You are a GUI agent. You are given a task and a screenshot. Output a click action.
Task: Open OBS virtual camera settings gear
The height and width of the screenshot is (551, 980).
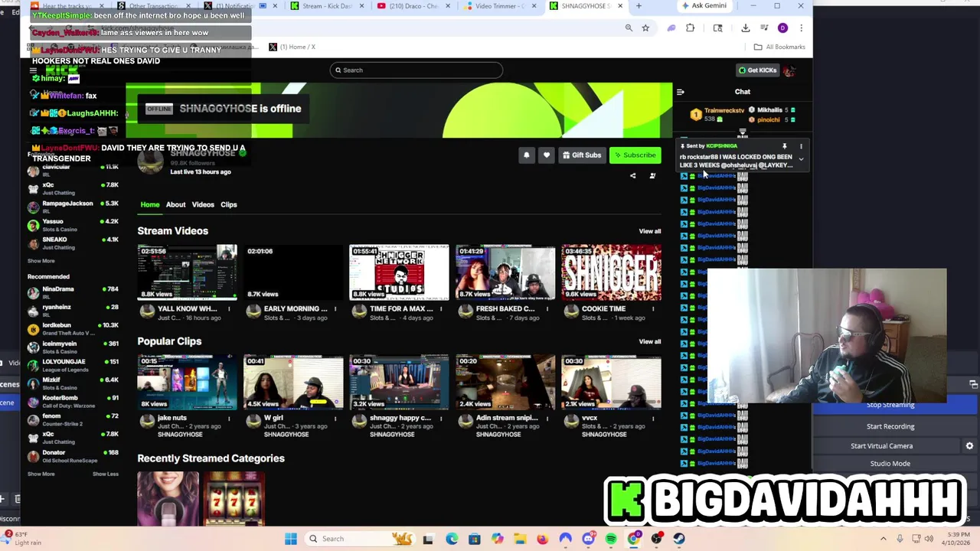[x=969, y=446]
